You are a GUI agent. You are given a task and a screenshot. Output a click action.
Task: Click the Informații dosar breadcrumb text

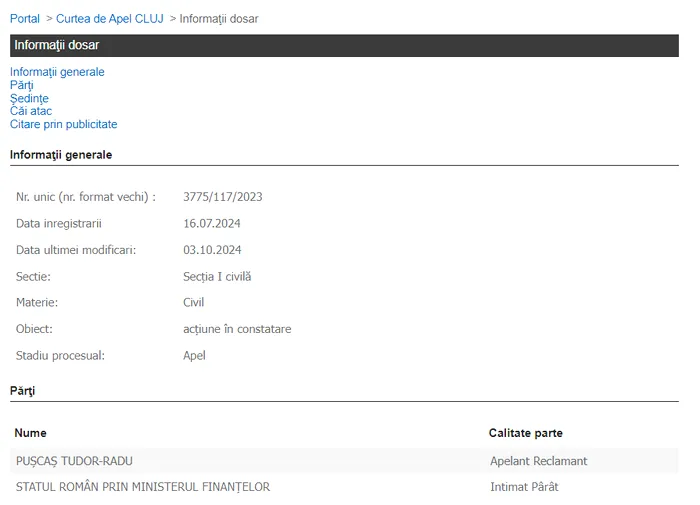tap(218, 19)
